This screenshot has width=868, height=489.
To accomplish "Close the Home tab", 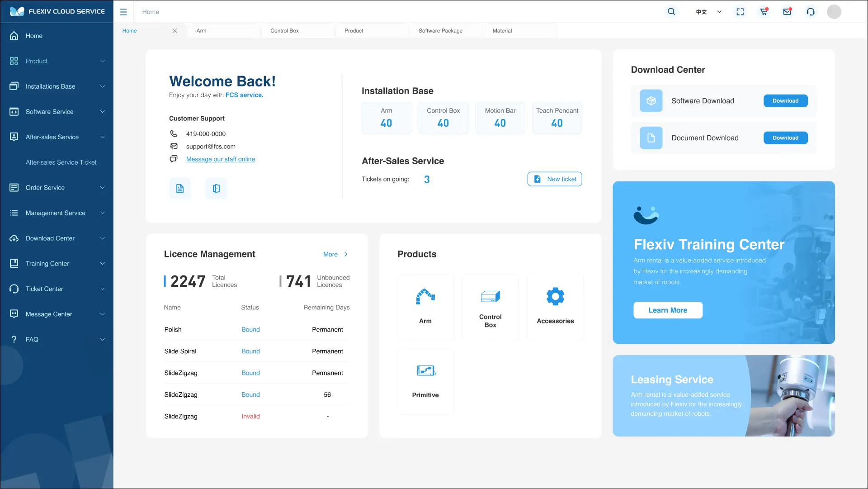I will coord(175,31).
